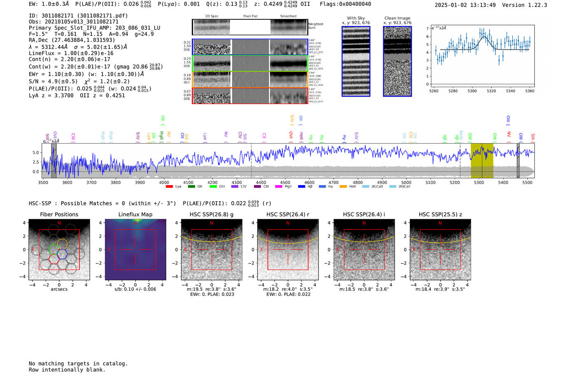Click the gray shaded band near 3550 Å
The height and width of the screenshot is (392, 576).
pyautogui.click(x=54, y=161)
